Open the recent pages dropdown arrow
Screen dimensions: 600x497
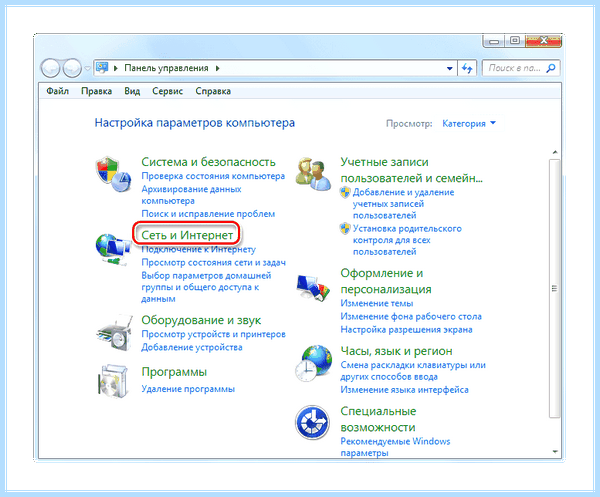(88, 68)
